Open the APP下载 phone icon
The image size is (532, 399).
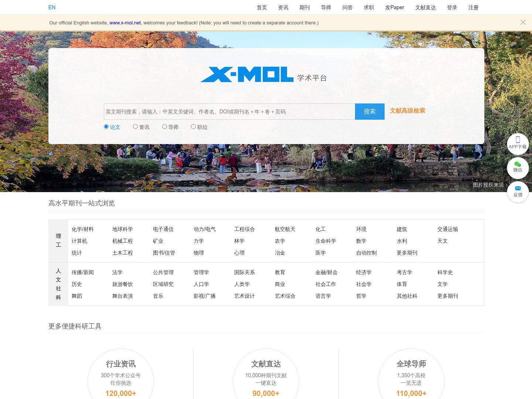[x=518, y=144]
